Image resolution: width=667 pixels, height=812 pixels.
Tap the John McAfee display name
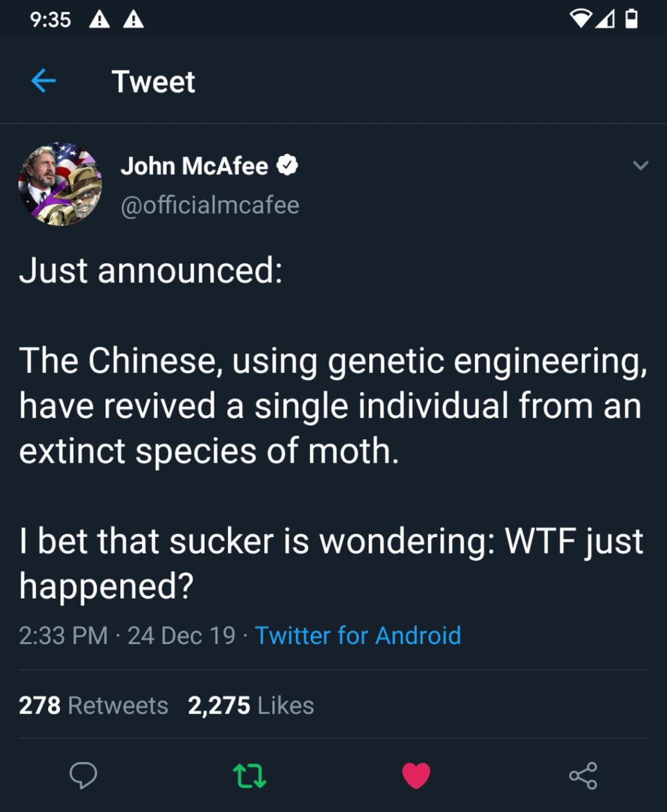[x=194, y=165]
